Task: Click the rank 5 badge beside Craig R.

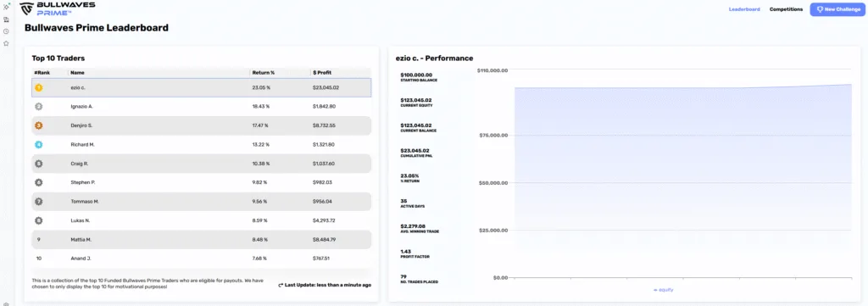Action: pos(39,164)
